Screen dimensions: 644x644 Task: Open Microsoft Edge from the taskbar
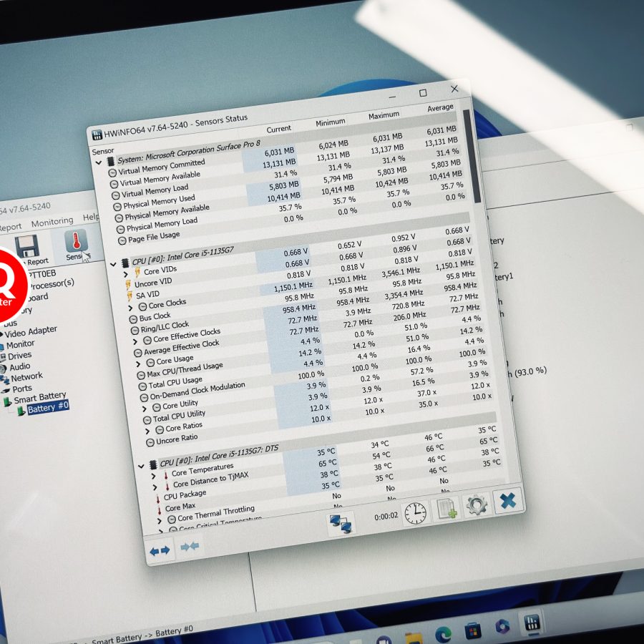(x=443, y=635)
